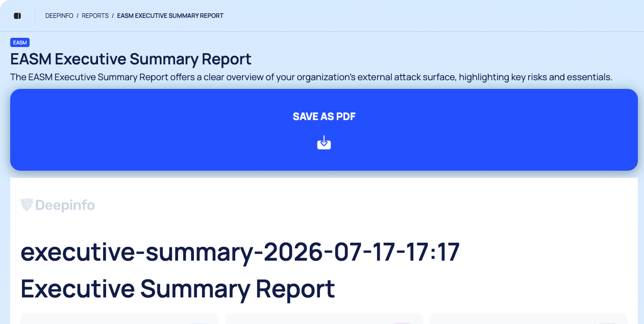
Task: Go to REPORTS in the breadcrumb
Action: click(x=95, y=16)
